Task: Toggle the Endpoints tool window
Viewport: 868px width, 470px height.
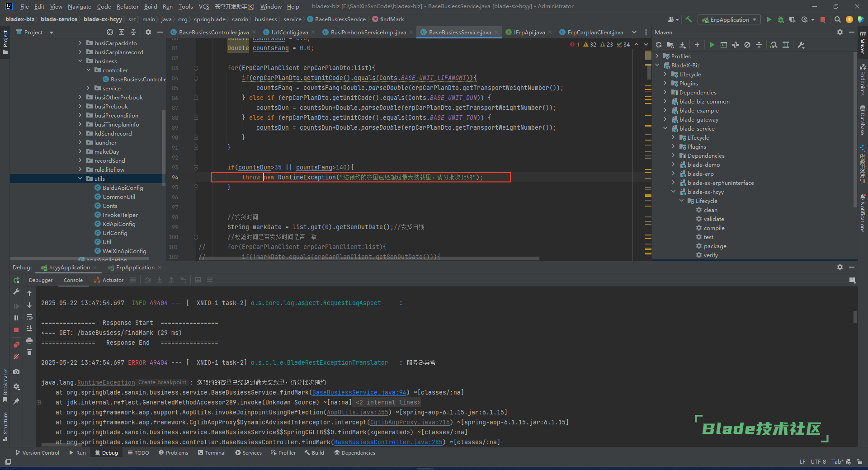Action: pyautogui.click(x=863, y=80)
